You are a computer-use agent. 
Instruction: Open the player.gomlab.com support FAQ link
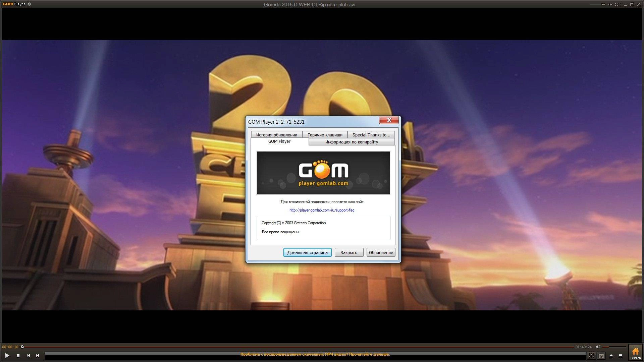point(322,210)
